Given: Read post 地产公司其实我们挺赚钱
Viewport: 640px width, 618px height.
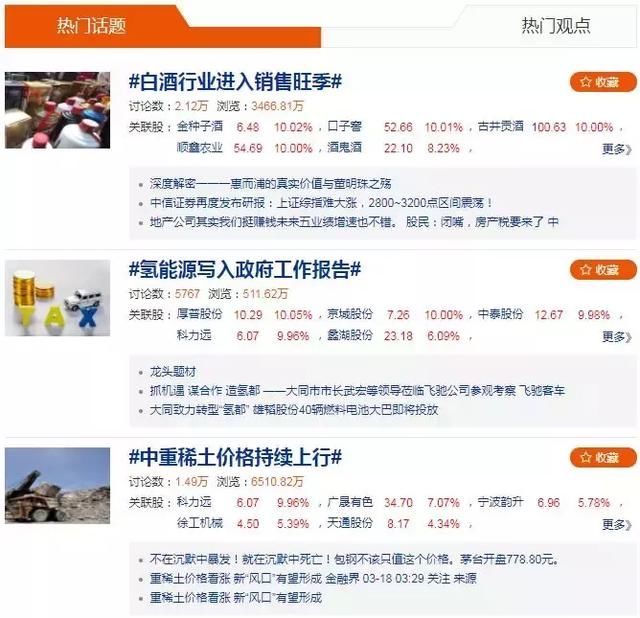Looking at the screenshot, I should tap(354, 222).
